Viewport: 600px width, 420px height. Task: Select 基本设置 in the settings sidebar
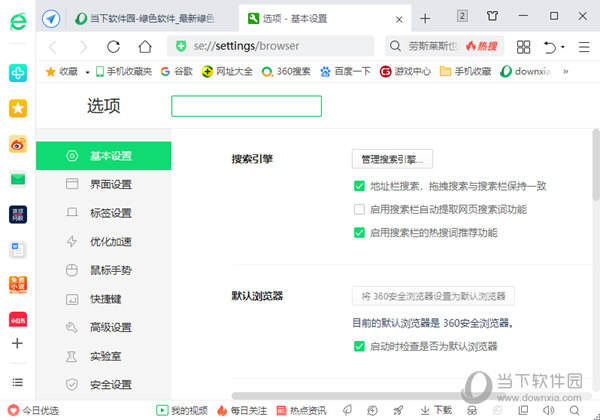pyautogui.click(x=103, y=156)
